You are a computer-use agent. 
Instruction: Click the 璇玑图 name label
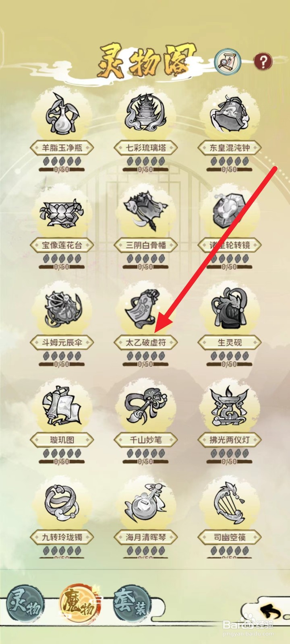pos(62,440)
